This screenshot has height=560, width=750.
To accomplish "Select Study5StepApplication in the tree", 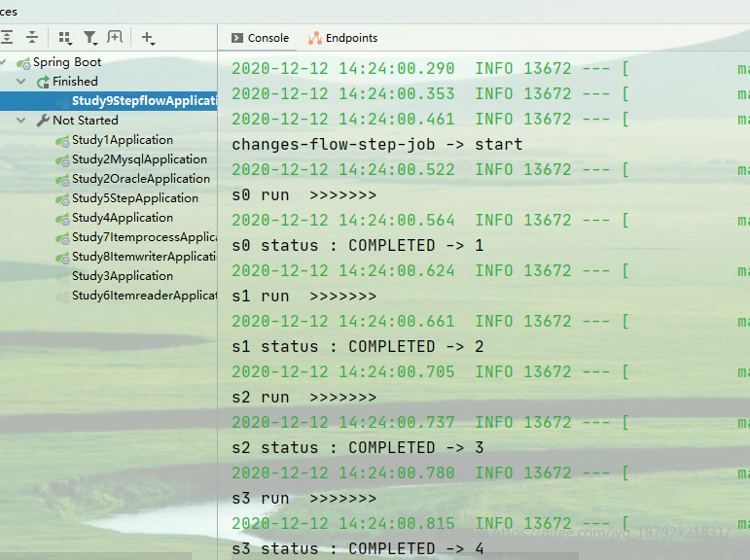I will click(135, 198).
